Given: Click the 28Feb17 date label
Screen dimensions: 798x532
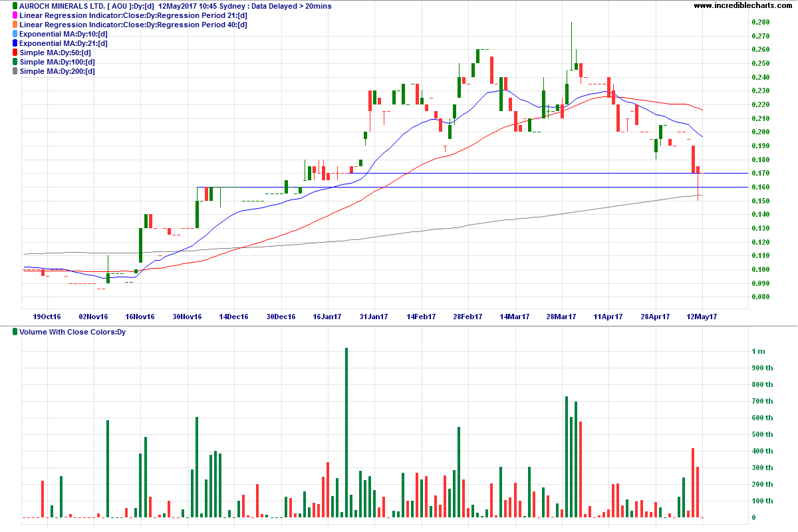Looking at the screenshot, I should [468, 317].
